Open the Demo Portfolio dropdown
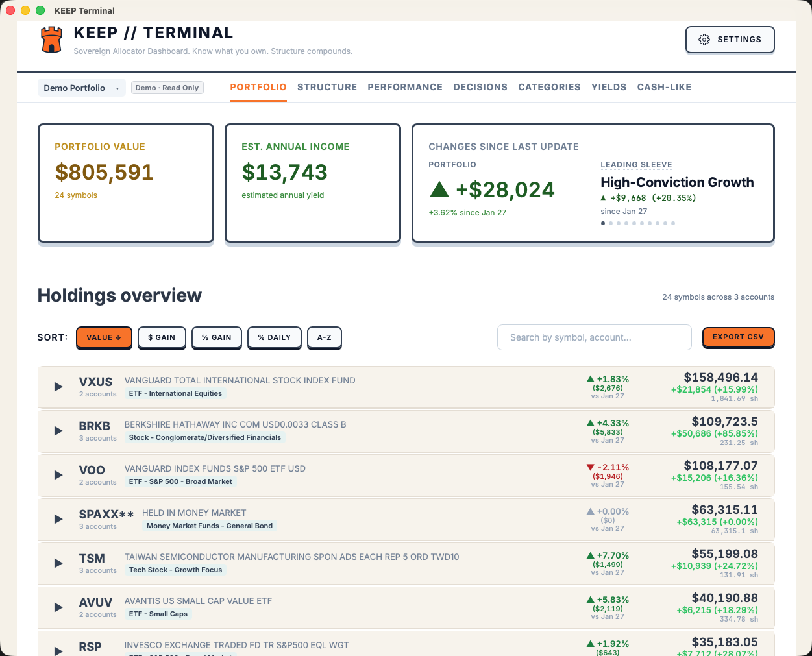Screen dimensions: 812x656 [x=81, y=88]
